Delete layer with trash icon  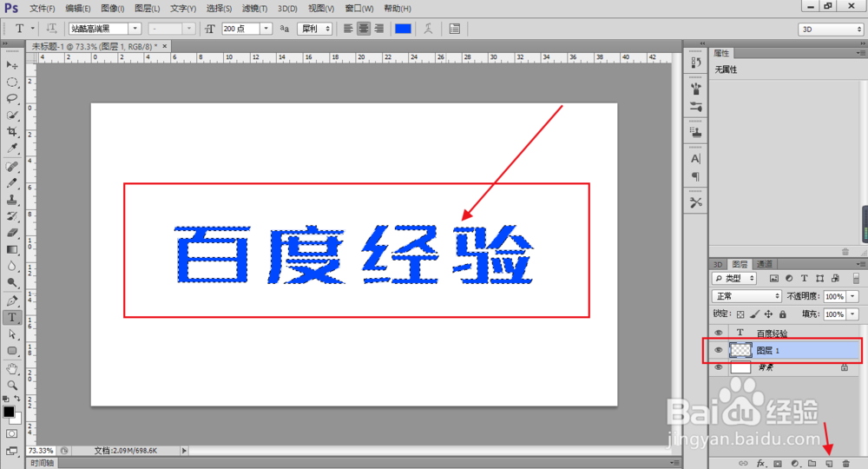tap(845, 464)
